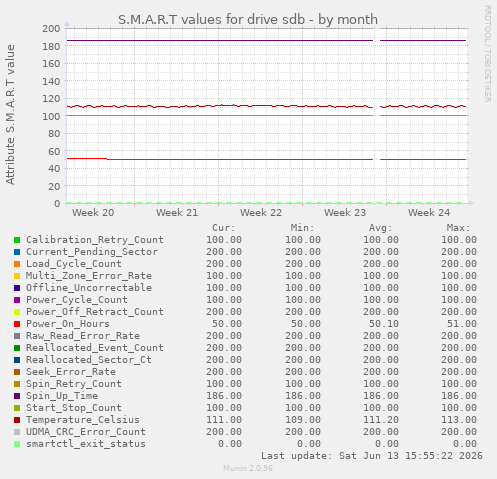Image resolution: width=497 pixels, height=479 pixels.
Task: Select the Power_On_Hours legend label
Action: coord(68,324)
